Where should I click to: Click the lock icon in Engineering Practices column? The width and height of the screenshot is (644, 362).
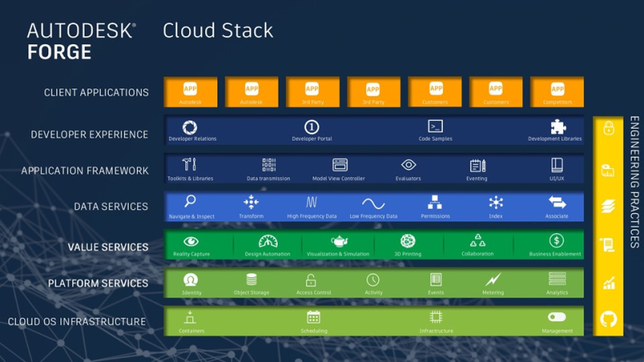click(609, 128)
